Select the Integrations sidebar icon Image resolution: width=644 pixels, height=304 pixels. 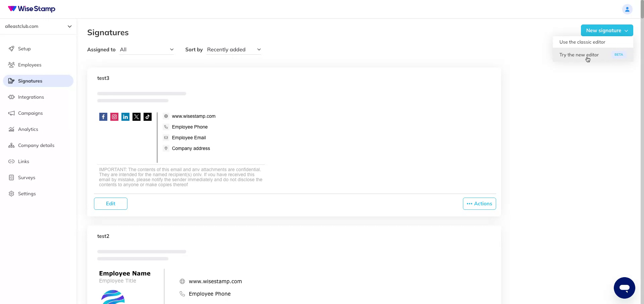(x=11, y=97)
